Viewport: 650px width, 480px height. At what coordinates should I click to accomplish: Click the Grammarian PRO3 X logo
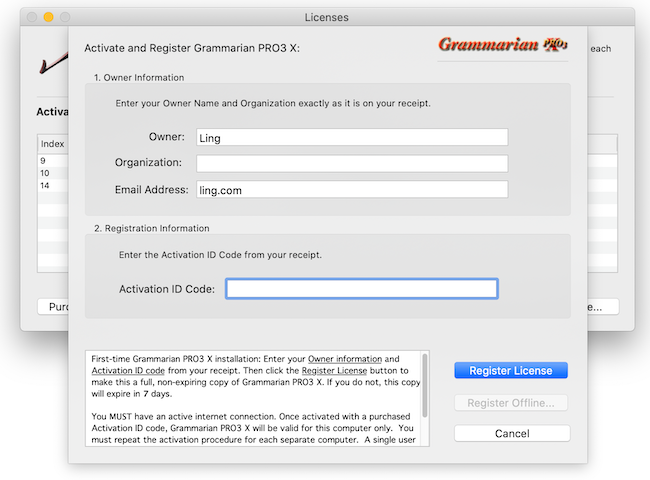tap(502, 44)
